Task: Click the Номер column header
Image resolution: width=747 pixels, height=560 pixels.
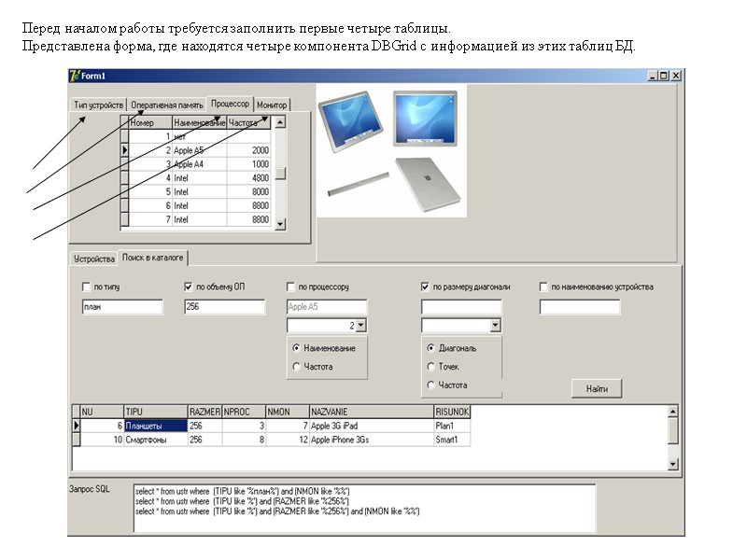Action: pyautogui.click(x=150, y=123)
